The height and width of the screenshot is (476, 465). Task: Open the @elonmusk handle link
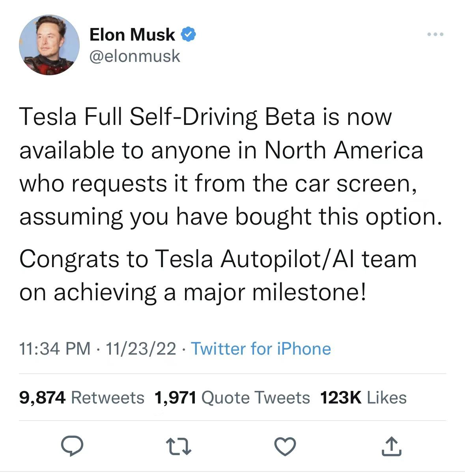tap(135, 56)
